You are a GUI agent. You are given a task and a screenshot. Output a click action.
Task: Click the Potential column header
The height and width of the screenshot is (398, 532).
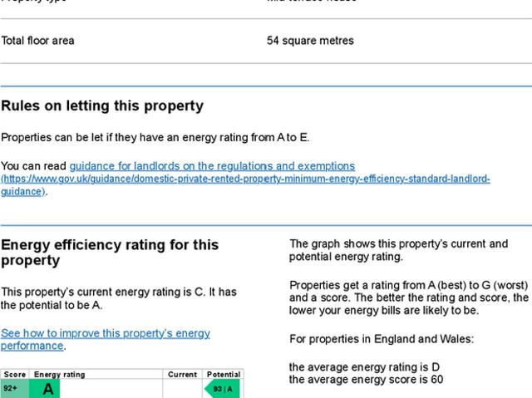point(223,375)
